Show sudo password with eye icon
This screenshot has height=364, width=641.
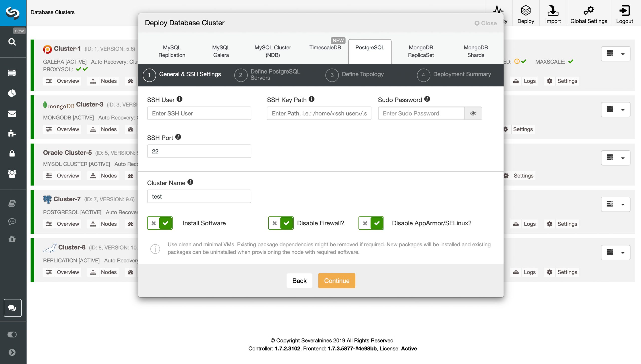(x=473, y=113)
